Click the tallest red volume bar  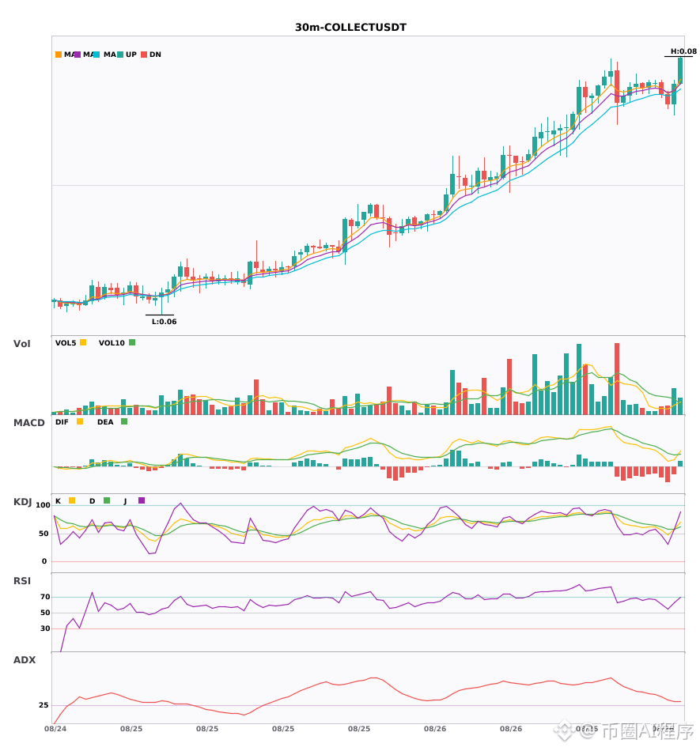point(617,379)
